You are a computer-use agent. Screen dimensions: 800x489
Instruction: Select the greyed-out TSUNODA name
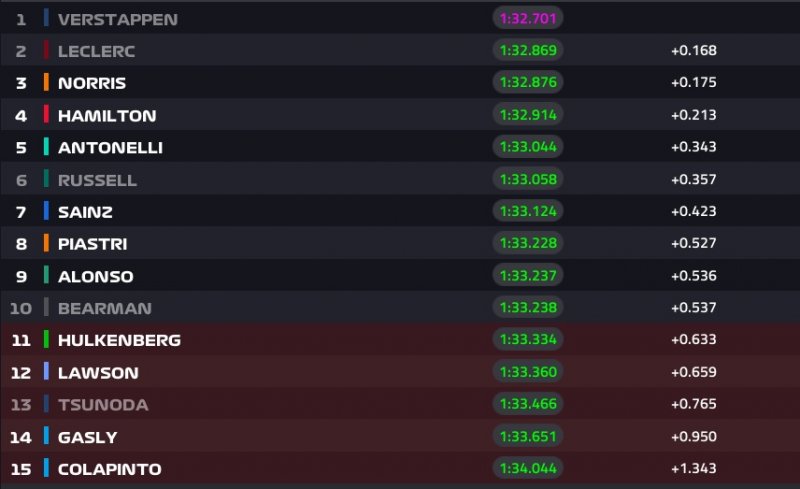point(103,404)
